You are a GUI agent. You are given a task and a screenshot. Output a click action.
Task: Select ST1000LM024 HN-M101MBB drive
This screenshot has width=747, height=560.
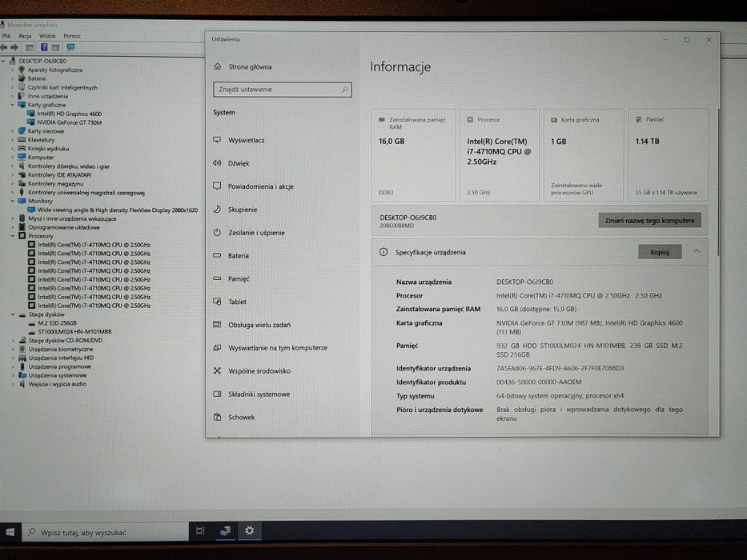coord(74,331)
